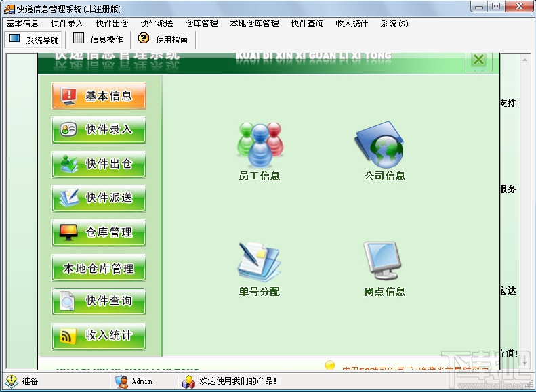Open the 本地仓库管理 menu
Viewport: 536px width, 392px height.
(254, 24)
